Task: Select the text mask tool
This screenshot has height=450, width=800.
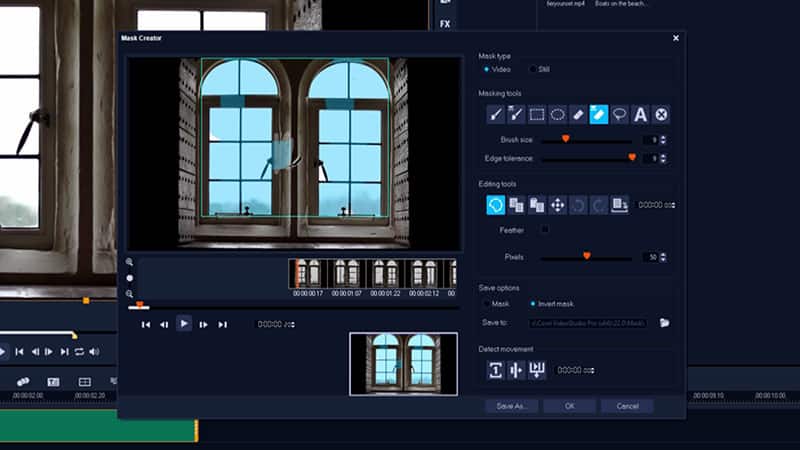Action: [x=641, y=115]
